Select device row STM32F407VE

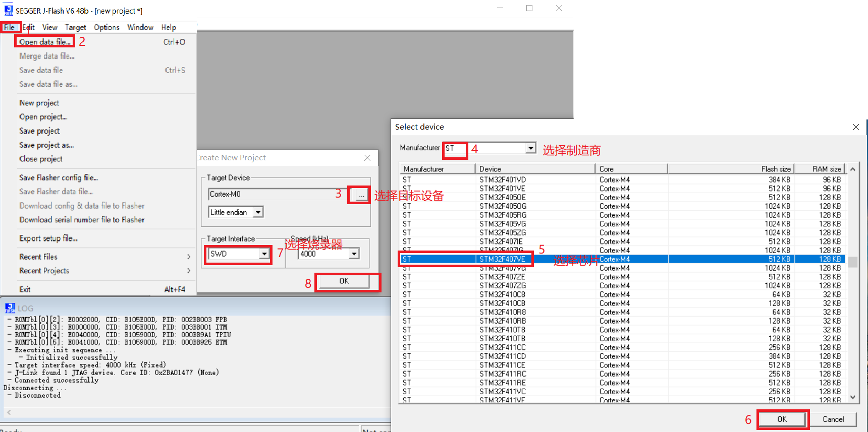(x=623, y=259)
